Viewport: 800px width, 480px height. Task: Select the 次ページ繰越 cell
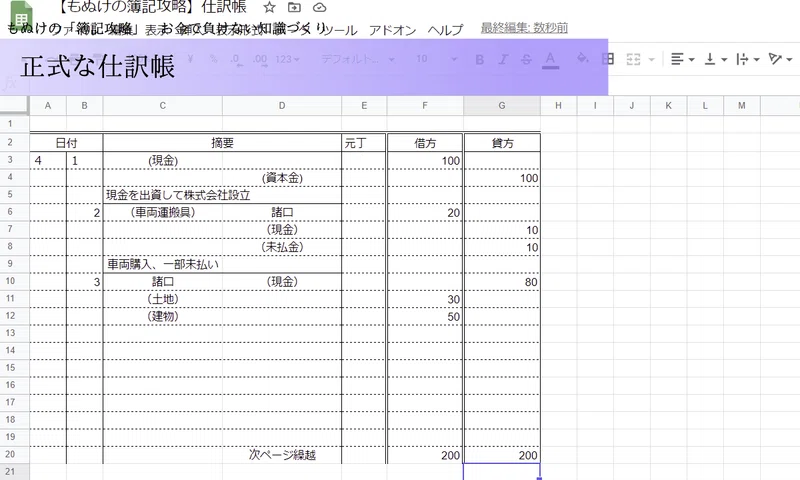[282, 454]
